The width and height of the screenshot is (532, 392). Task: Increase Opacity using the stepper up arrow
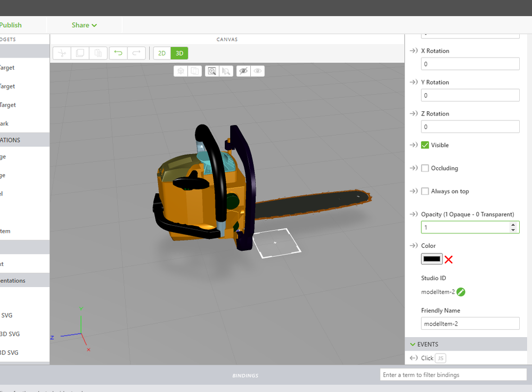513,225
